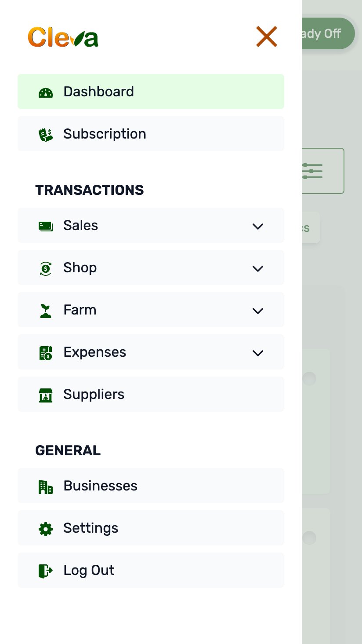Image resolution: width=362 pixels, height=644 pixels.
Task: Click the Expenses invoice icon
Action: point(46,352)
